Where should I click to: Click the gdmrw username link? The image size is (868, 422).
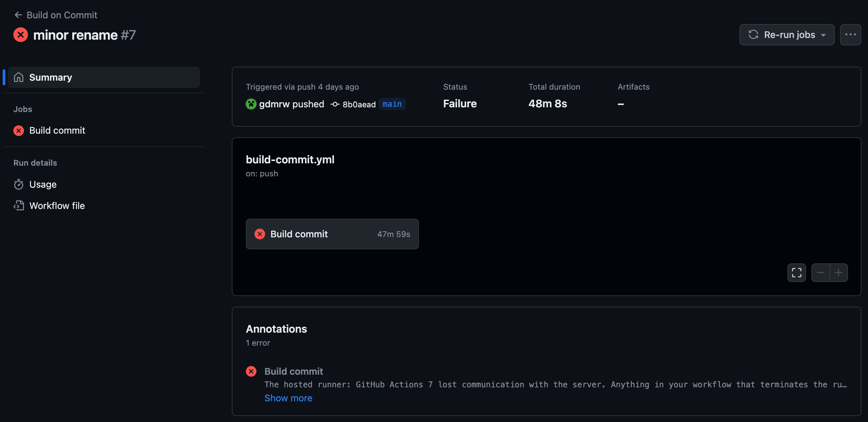coord(274,104)
